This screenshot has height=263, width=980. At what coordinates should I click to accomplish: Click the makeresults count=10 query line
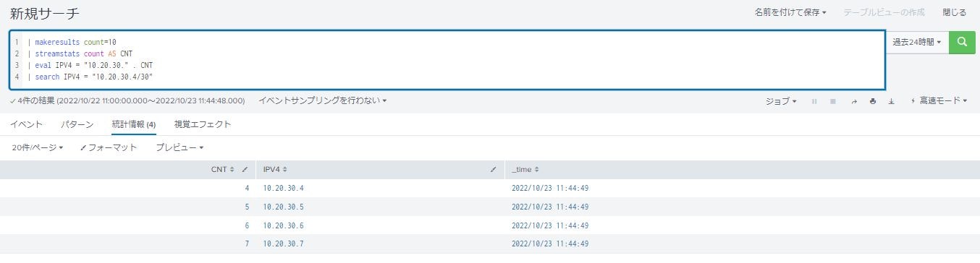[72, 43]
